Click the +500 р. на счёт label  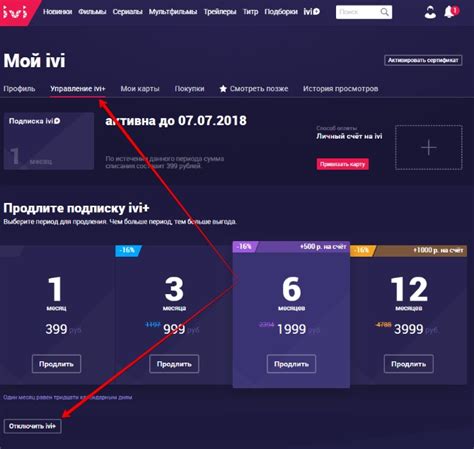click(323, 247)
